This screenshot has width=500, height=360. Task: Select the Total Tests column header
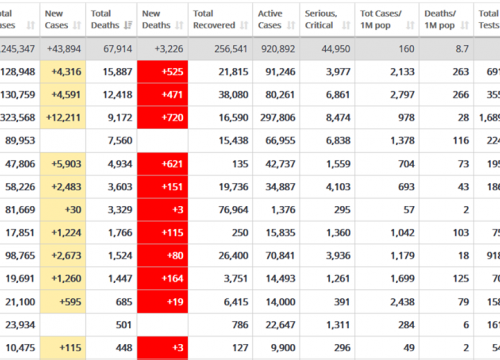point(489,19)
